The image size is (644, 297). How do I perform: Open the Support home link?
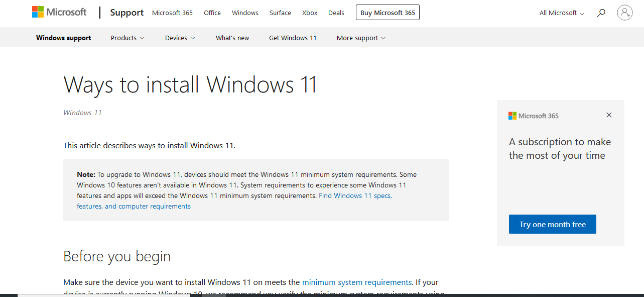pyautogui.click(x=127, y=13)
